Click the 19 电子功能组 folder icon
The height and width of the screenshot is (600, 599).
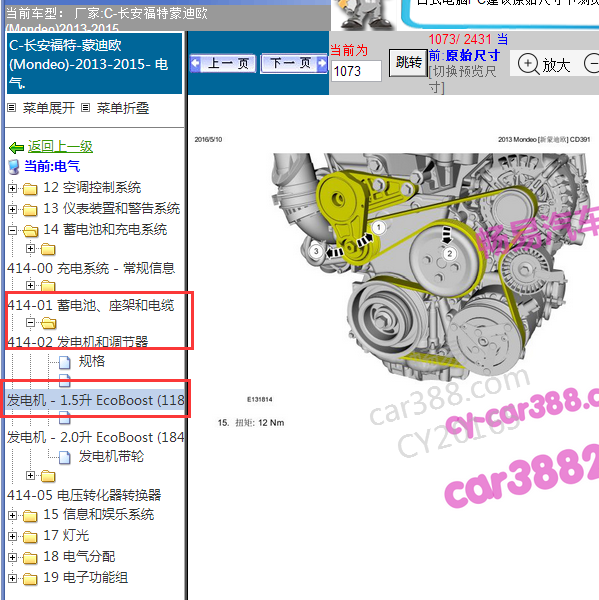click(x=30, y=579)
